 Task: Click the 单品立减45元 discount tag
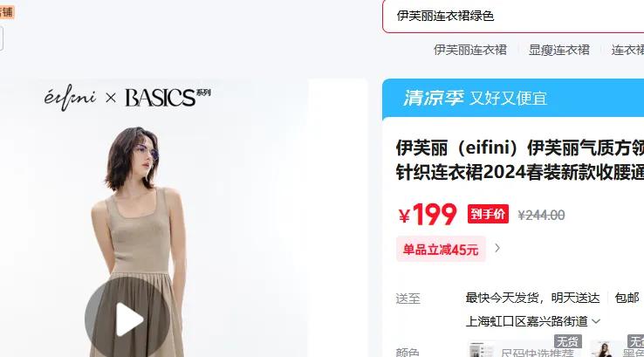[x=441, y=249]
